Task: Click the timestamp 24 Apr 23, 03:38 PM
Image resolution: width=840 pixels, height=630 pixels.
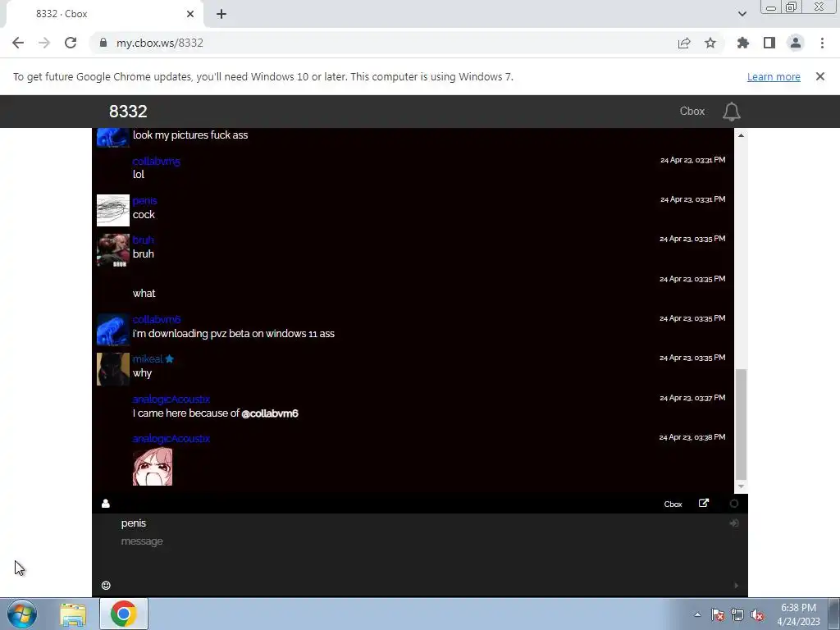Action: (x=692, y=437)
